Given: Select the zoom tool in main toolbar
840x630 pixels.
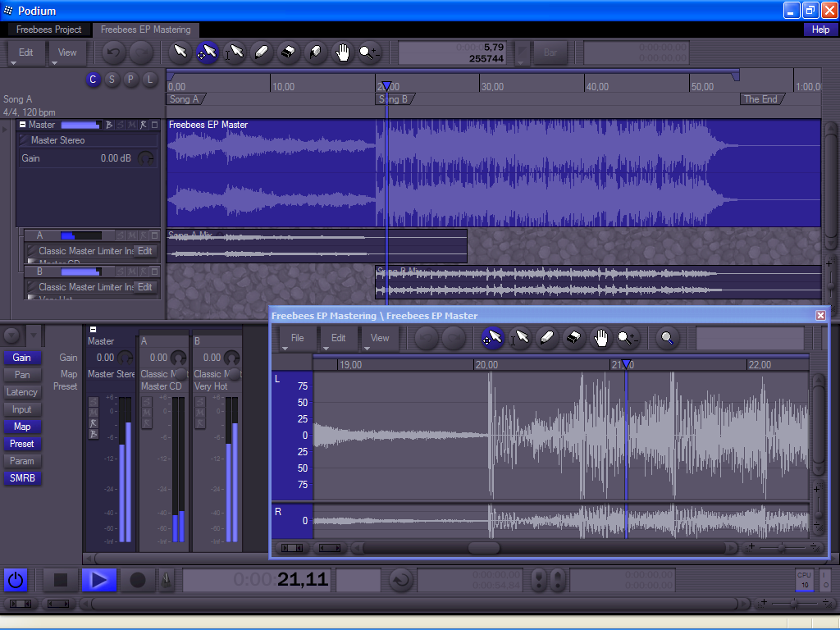Looking at the screenshot, I should point(369,52).
